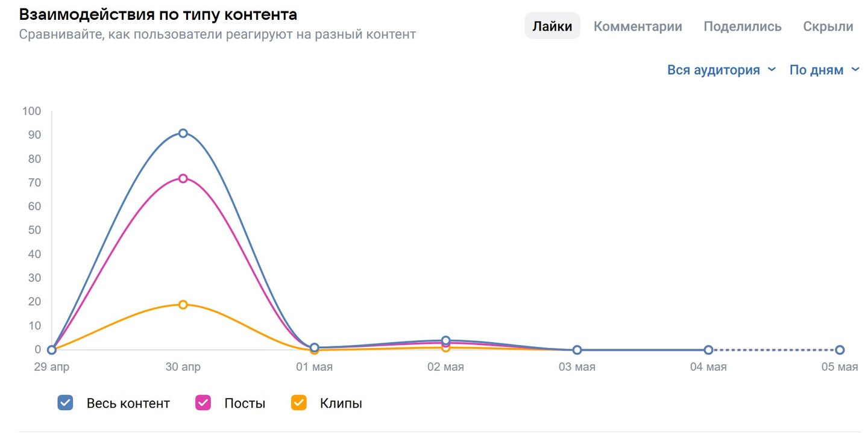Click chevron arrow next to По дням
This screenshot has height=433, width=868.
855,70
